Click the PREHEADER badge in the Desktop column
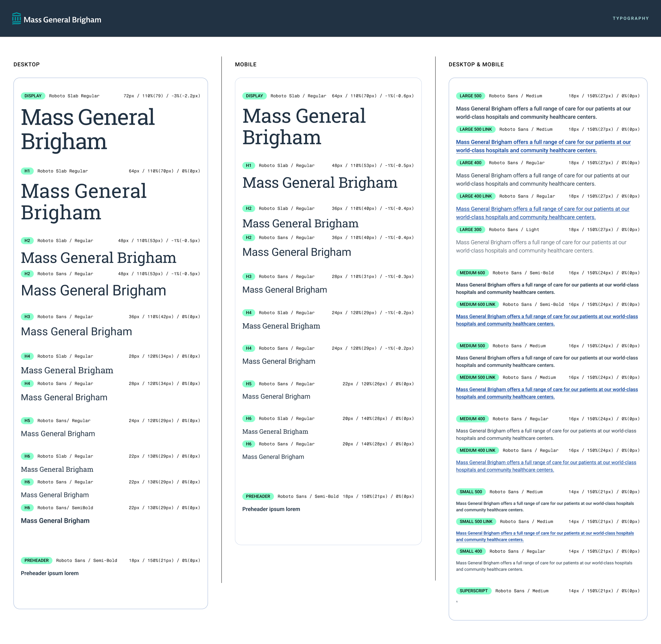 point(37,561)
